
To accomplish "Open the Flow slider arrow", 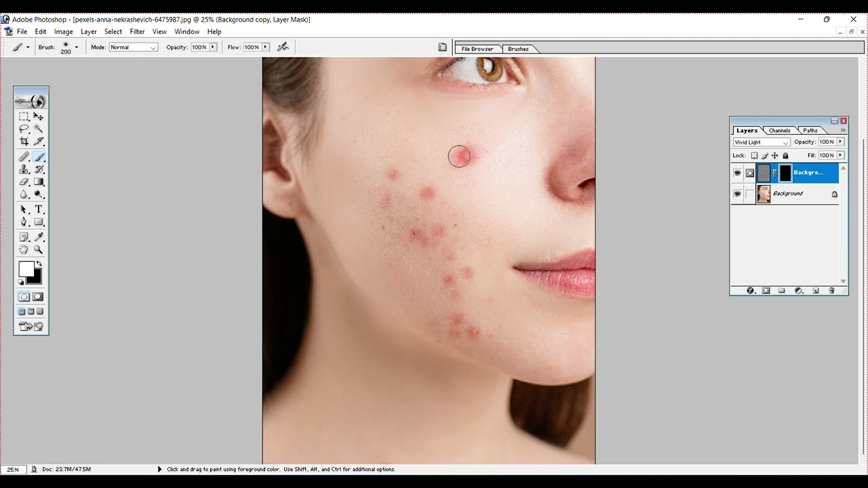I will pyautogui.click(x=266, y=47).
